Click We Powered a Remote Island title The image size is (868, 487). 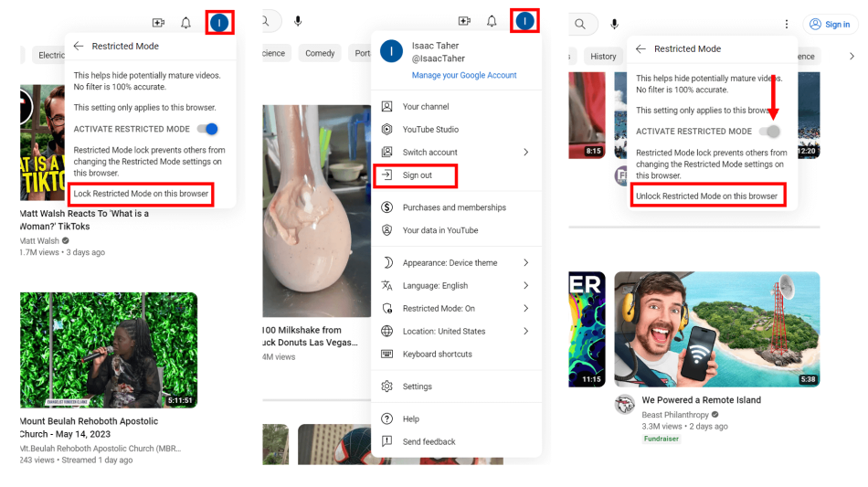(x=702, y=400)
